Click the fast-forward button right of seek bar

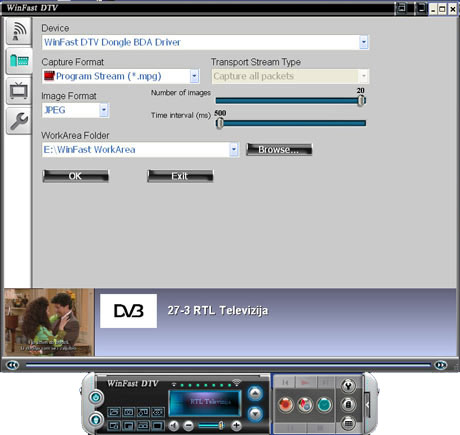(441, 365)
